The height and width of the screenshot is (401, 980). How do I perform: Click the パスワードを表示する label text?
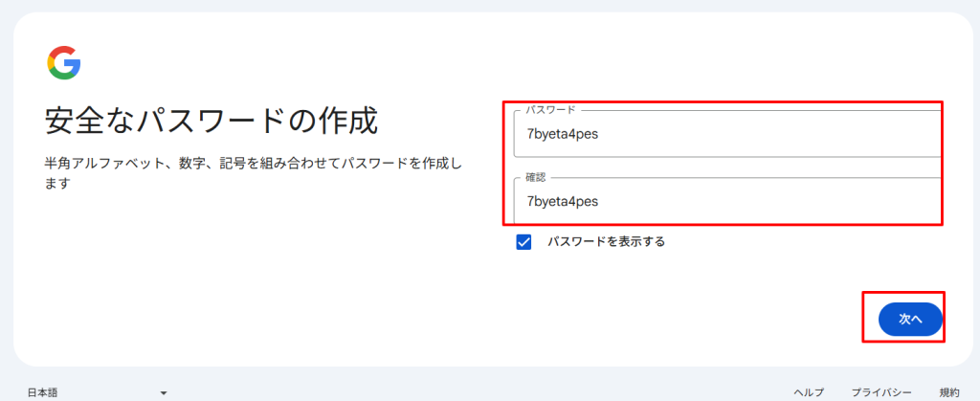[x=605, y=242]
